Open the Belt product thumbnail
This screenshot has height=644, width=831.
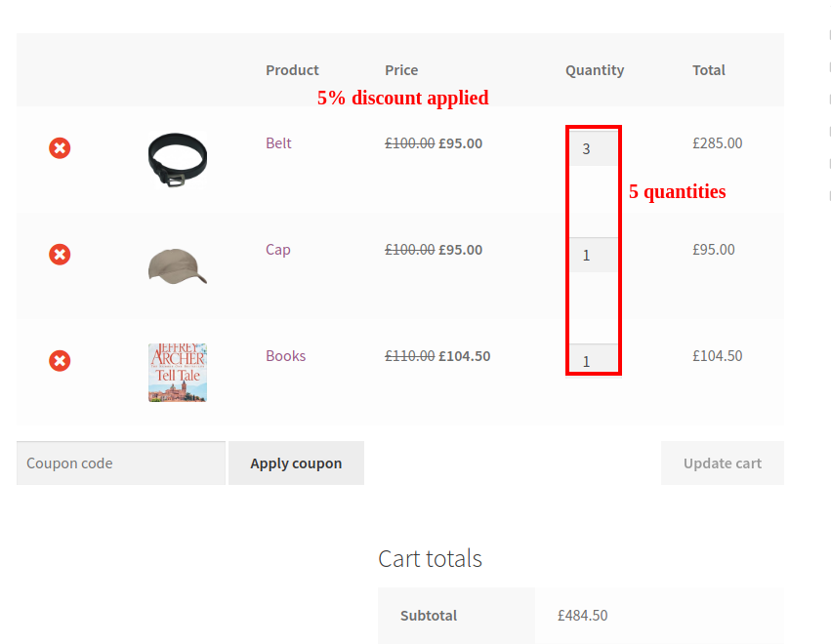pyautogui.click(x=178, y=160)
